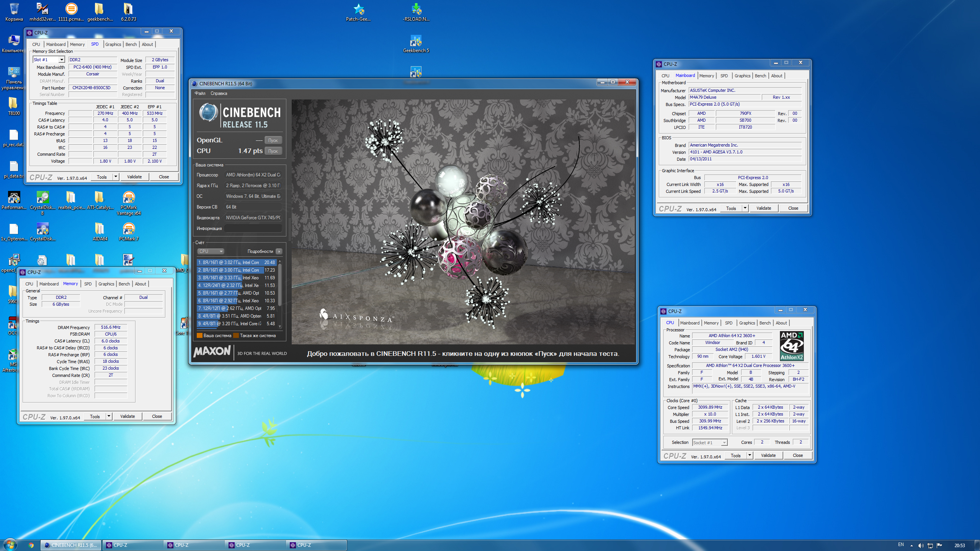Viewport: 980px width, 551px height.
Task: Click Close in the Memory CPU-Z window
Action: [x=157, y=416]
